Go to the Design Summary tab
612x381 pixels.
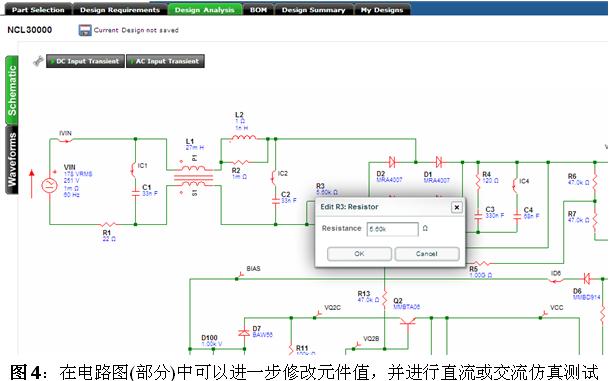click(313, 9)
